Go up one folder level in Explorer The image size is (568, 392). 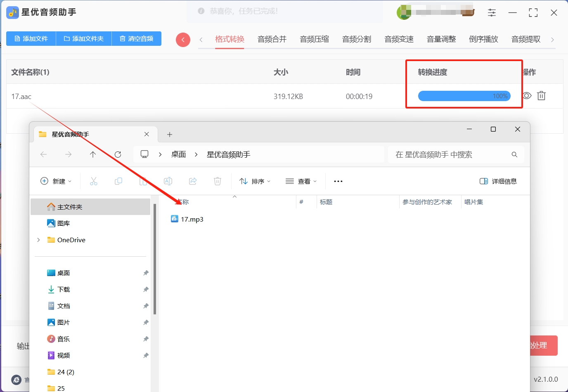[x=93, y=154]
